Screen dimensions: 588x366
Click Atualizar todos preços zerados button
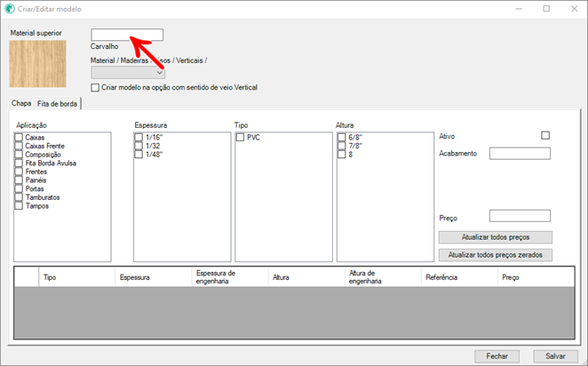pos(496,255)
